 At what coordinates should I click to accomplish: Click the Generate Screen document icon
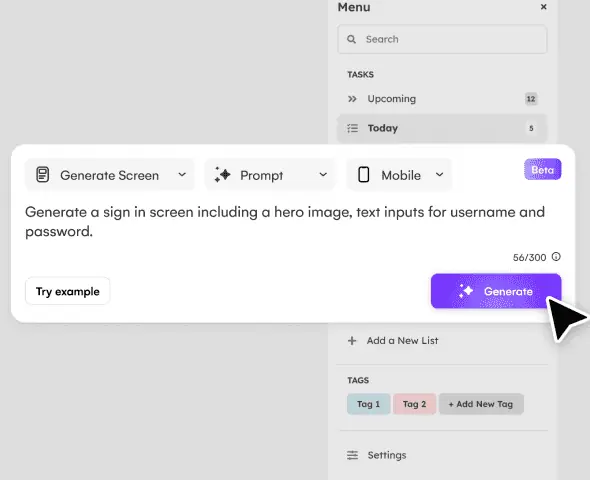click(x=43, y=175)
